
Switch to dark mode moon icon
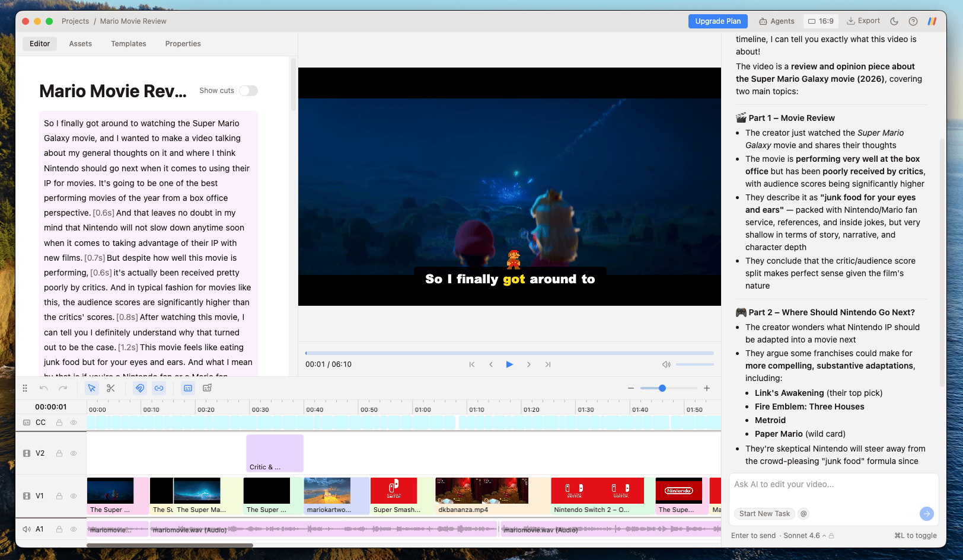click(894, 21)
